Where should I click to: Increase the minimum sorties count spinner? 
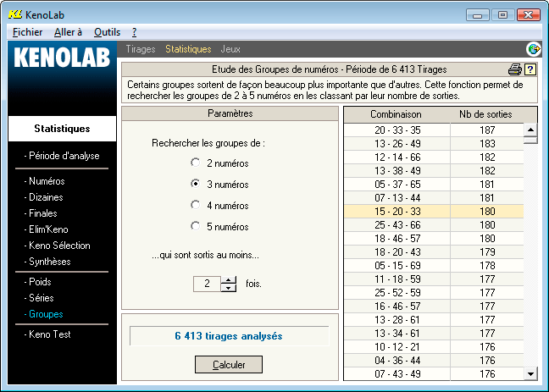[228, 279]
